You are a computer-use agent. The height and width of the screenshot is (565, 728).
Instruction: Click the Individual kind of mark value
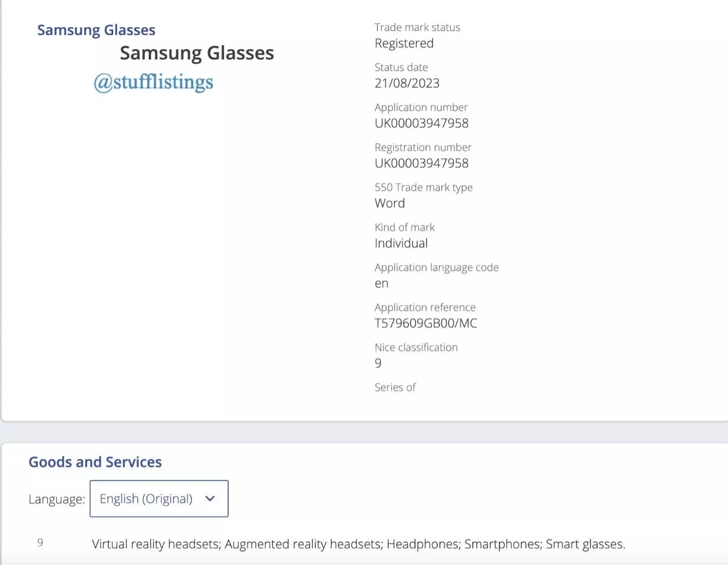401,243
